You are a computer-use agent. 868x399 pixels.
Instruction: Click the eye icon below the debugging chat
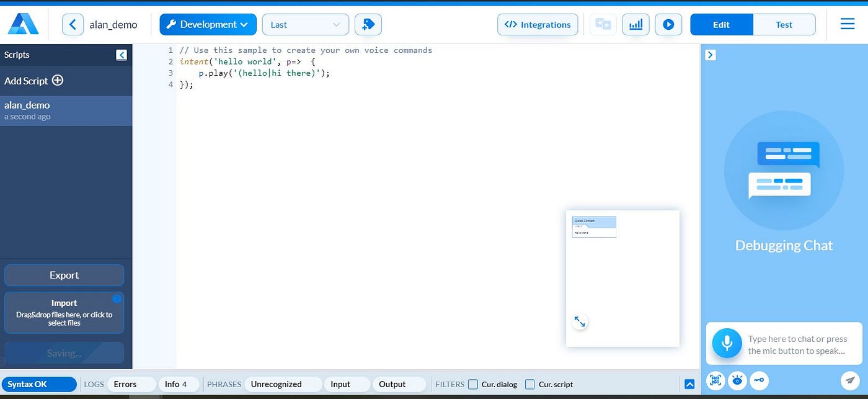click(737, 380)
